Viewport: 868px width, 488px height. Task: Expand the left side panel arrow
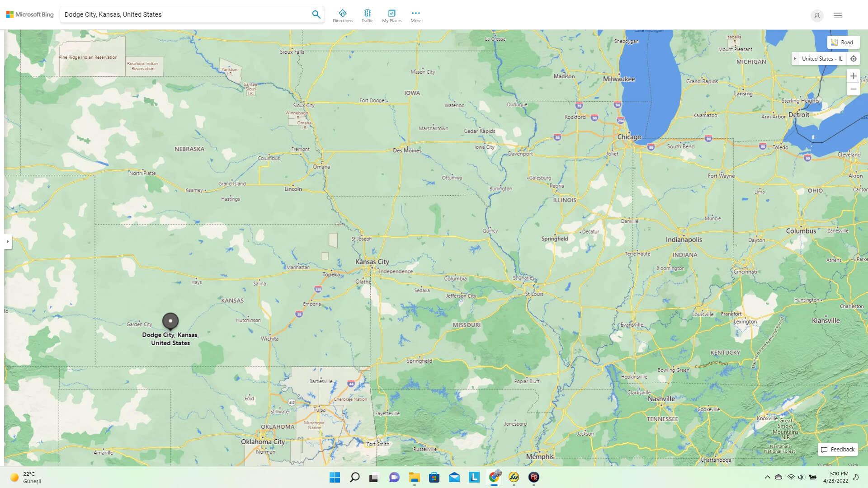tap(8, 241)
